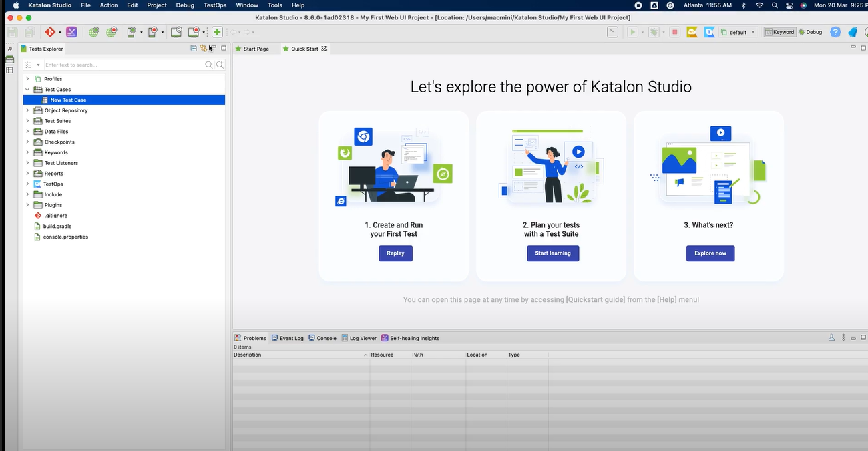Viewport: 868px width, 451px height.
Task: Click the Tests Explorer search field
Action: coord(124,65)
